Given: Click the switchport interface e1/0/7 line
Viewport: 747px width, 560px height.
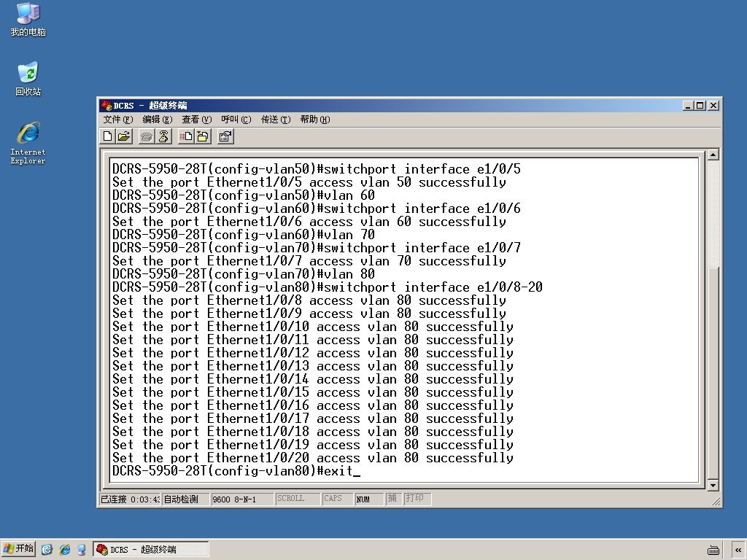Looking at the screenshot, I should 317,248.
